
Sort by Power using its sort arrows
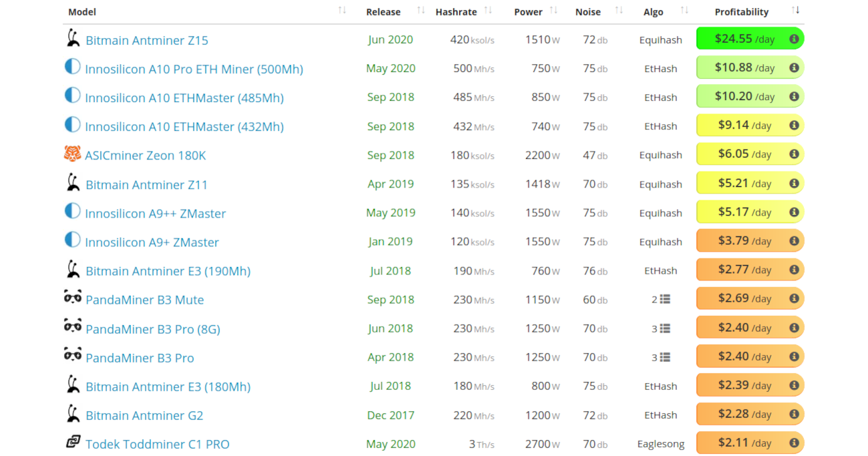coord(554,10)
